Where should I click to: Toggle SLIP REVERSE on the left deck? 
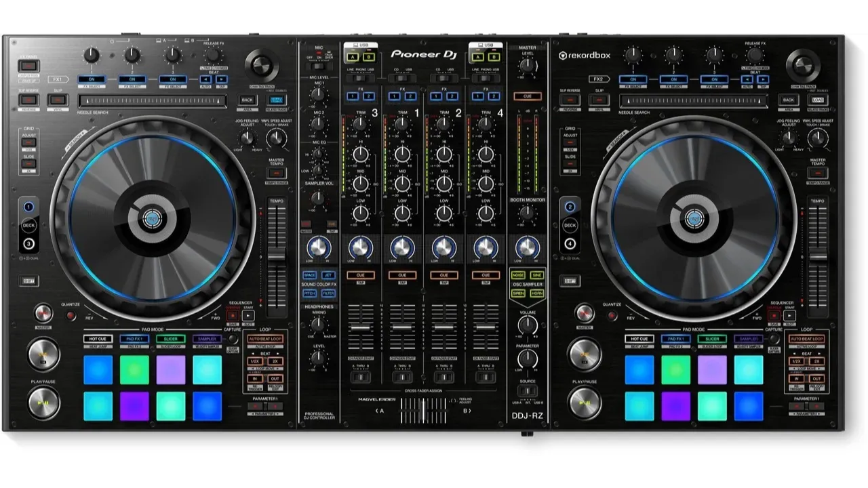[x=28, y=100]
